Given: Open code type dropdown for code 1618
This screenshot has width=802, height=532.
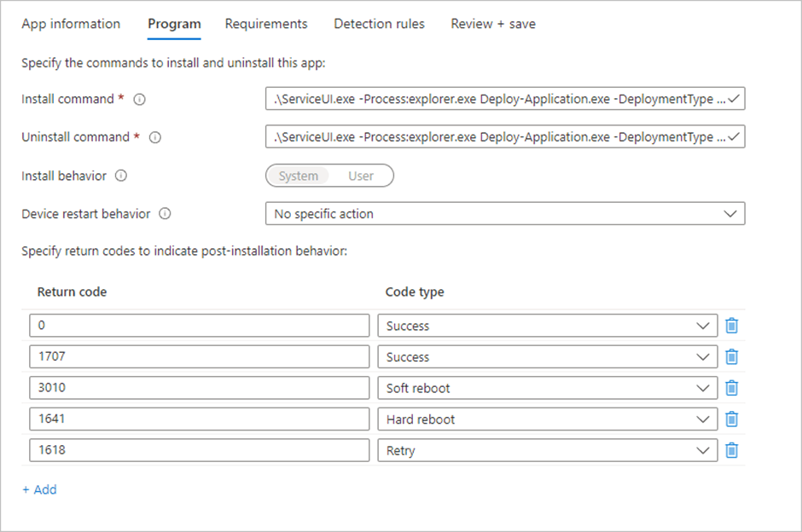Looking at the screenshot, I should pos(547,450).
